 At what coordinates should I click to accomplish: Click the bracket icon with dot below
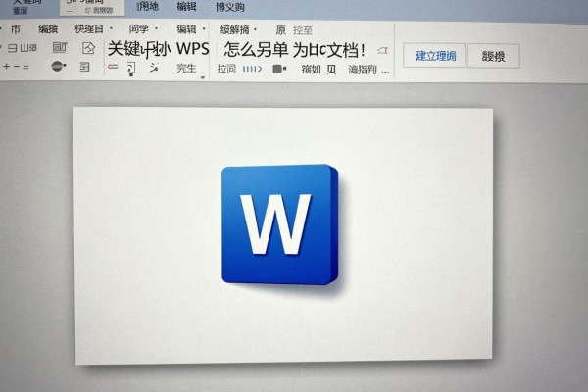(x=131, y=69)
